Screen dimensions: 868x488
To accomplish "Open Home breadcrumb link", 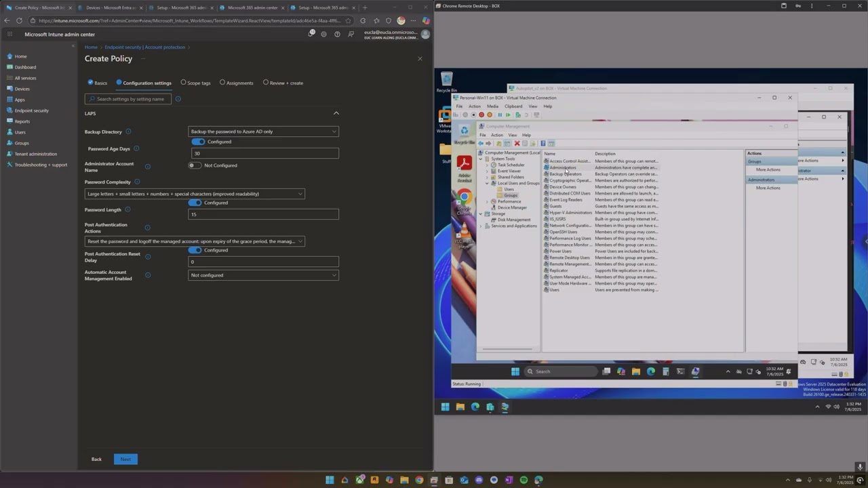I will click(x=91, y=47).
